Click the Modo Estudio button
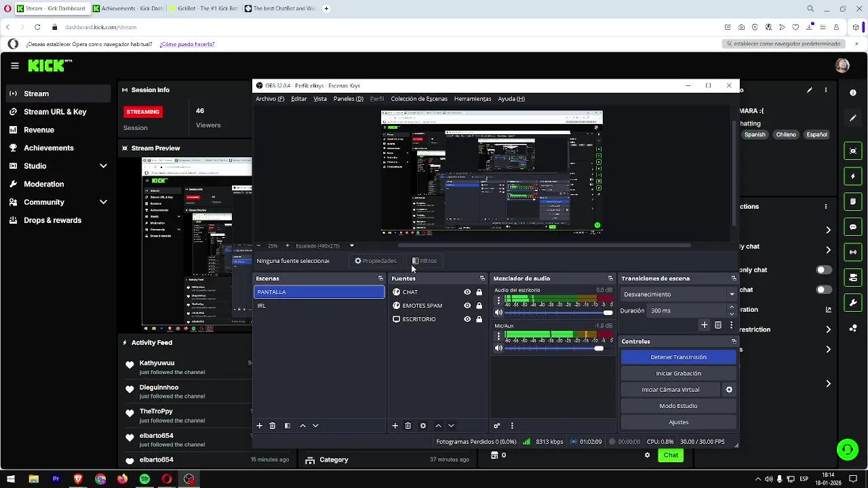Image resolution: width=868 pixels, height=488 pixels. pyautogui.click(x=679, y=406)
